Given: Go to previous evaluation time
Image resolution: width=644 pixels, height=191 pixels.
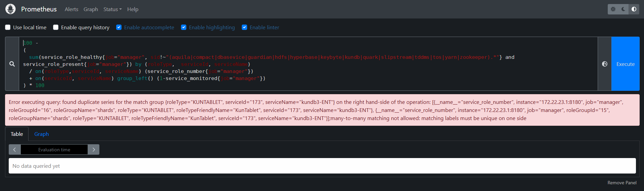Looking at the screenshot, I should coord(15,150).
